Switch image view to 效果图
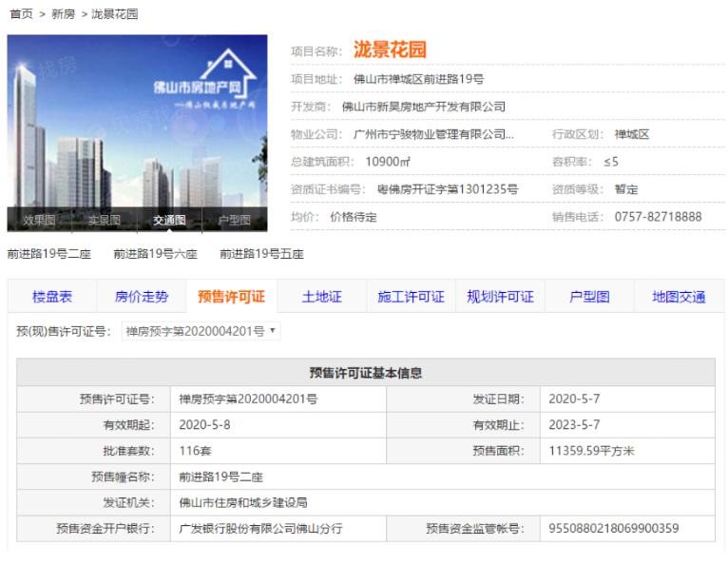This screenshot has height=565, width=728. (39, 220)
